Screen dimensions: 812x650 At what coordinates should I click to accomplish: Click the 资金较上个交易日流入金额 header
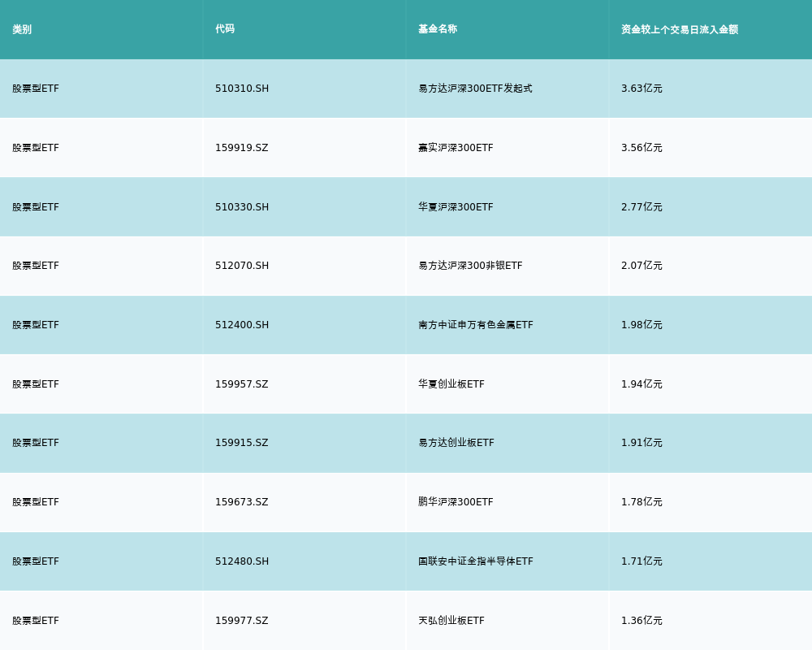click(680, 29)
